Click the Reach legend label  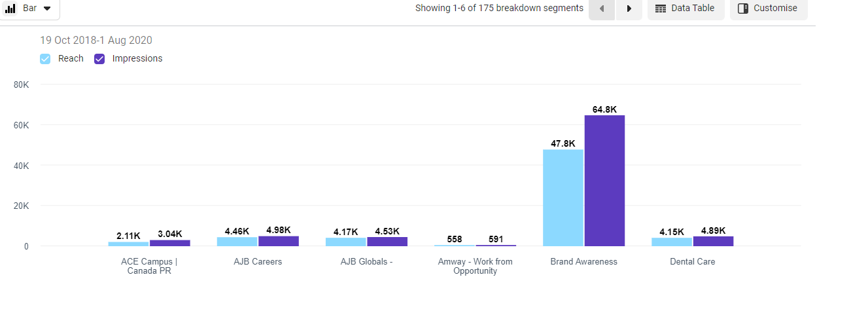[71, 59]
